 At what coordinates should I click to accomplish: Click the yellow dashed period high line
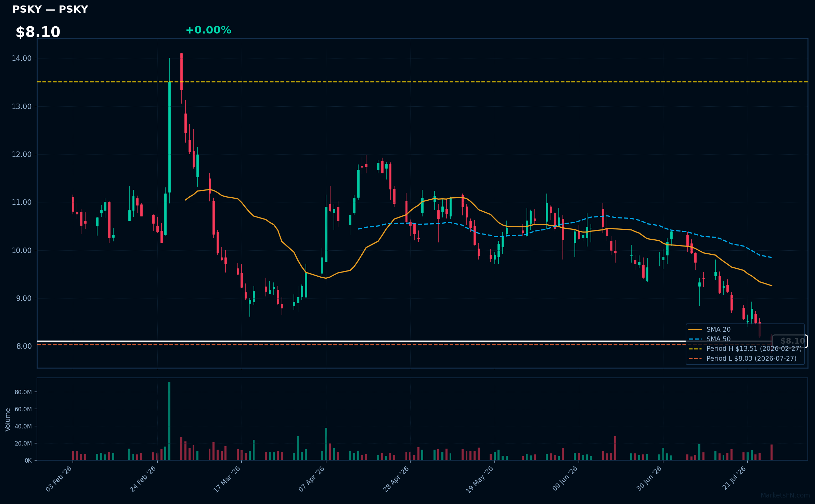coord(423,82)
